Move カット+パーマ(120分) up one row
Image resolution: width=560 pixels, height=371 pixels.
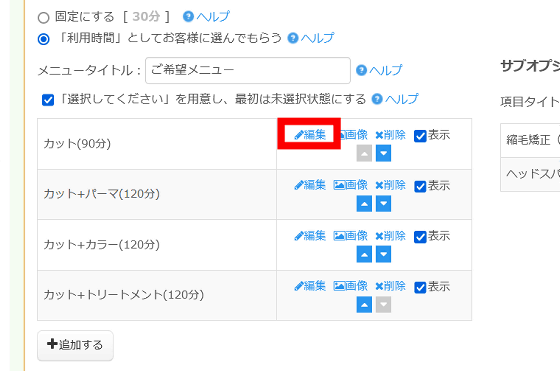(x=364, y=204)
